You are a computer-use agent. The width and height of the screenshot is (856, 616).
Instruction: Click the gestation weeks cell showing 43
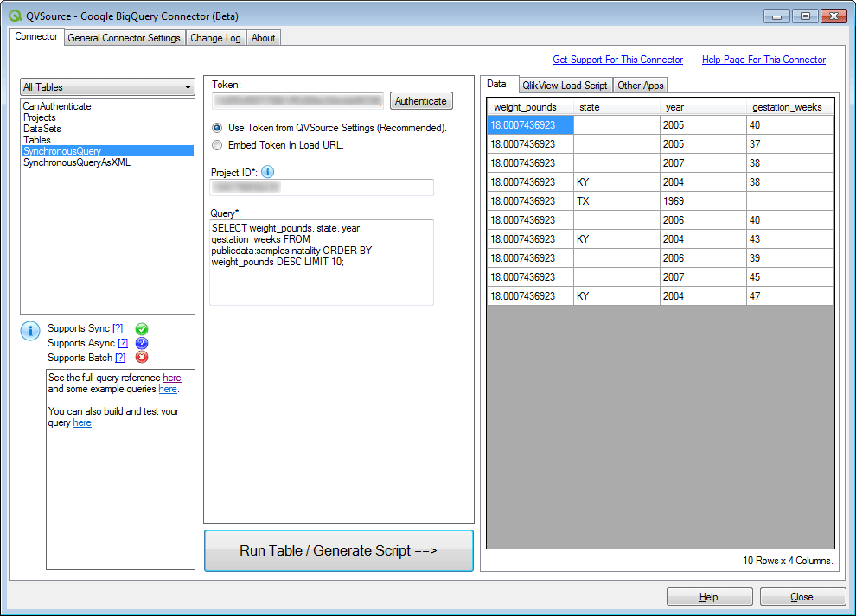pyautogui.click(x=790, y=239)
